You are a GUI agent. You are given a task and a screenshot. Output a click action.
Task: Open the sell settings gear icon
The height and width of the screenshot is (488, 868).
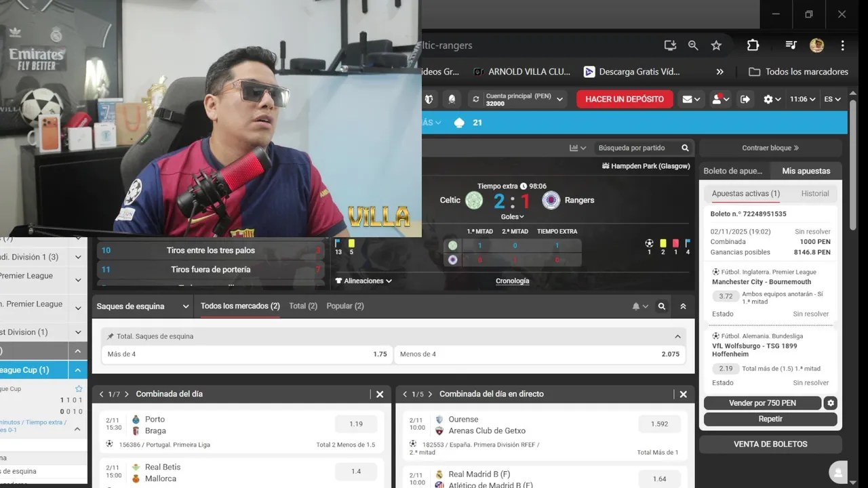point(831,403)
